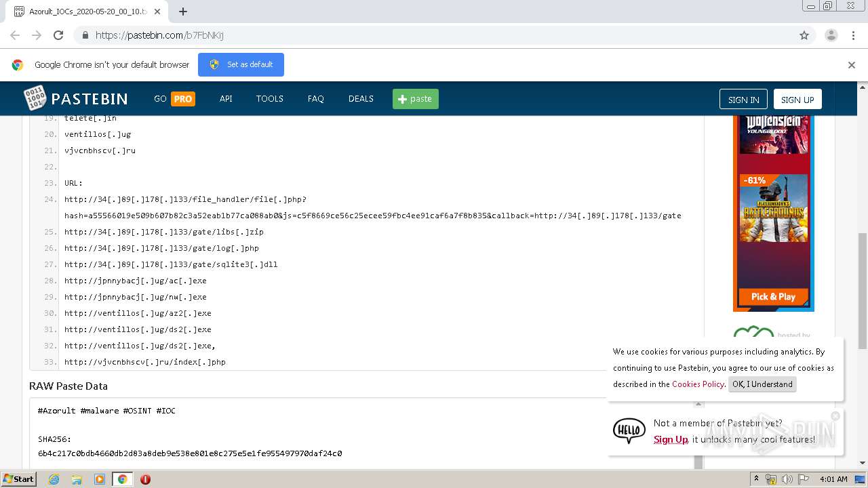
Task: Create a new paste with the green button
Action: point(416,99)
